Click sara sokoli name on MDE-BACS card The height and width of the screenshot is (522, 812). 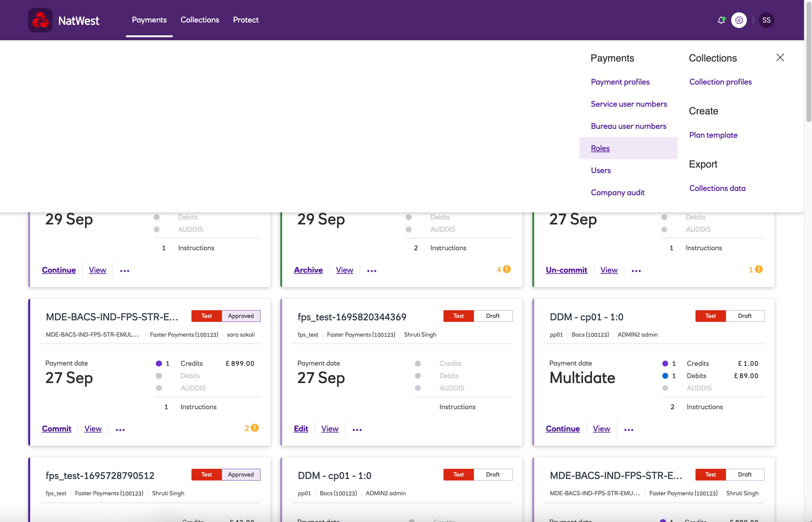[x=241, y=335]
